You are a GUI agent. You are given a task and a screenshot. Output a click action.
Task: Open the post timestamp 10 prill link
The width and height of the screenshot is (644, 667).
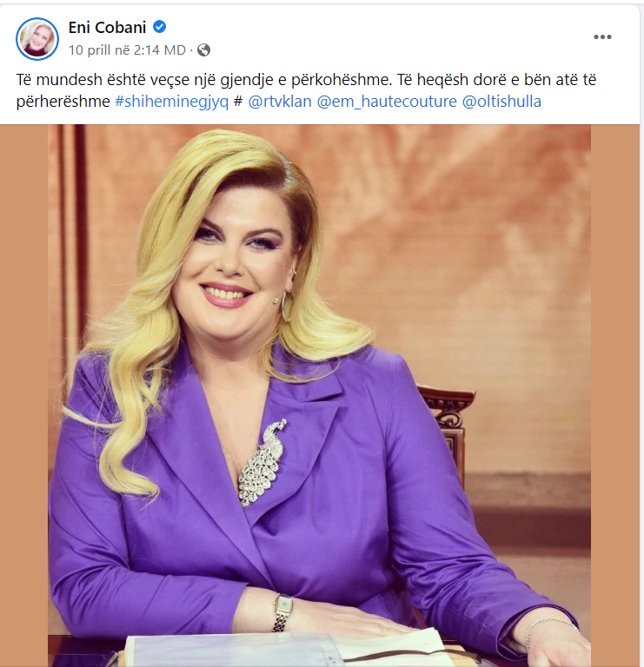coord(127,50)
